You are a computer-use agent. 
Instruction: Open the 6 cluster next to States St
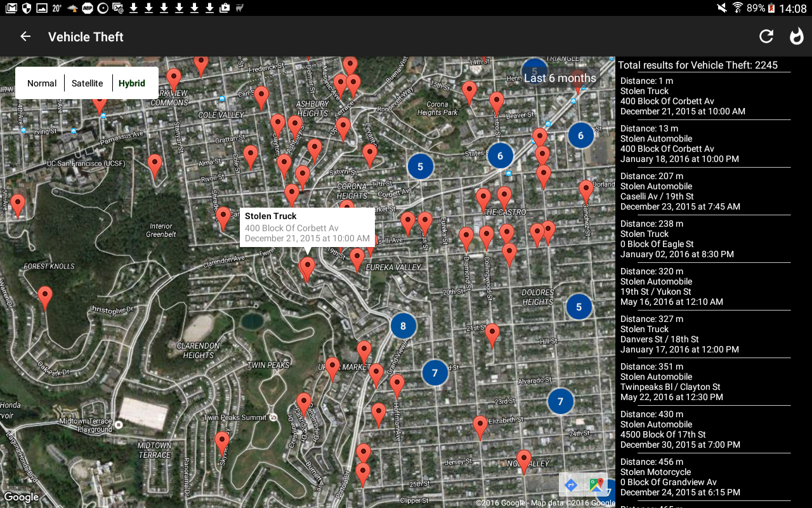pyautogui.click(x=501, y=156)
